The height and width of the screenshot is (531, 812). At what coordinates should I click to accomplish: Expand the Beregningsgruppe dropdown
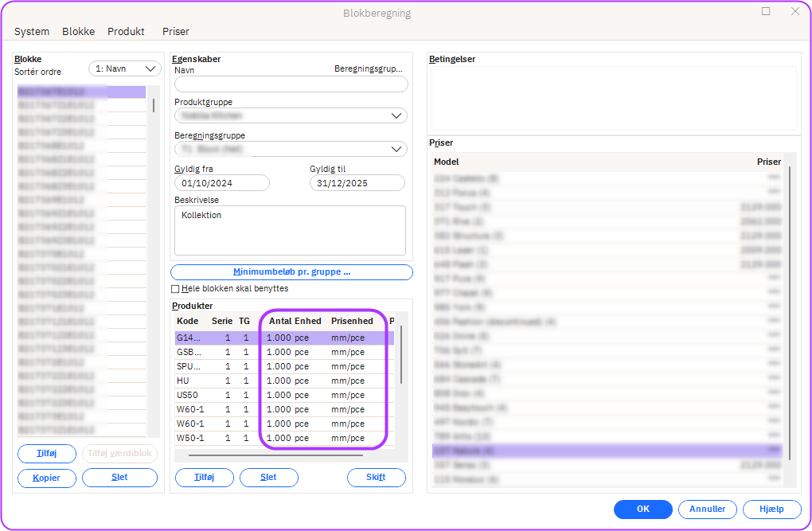[x=291, y=149]
